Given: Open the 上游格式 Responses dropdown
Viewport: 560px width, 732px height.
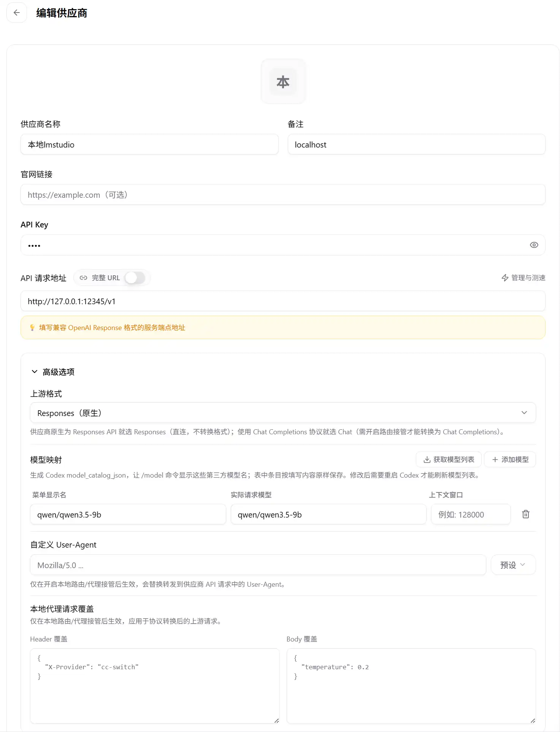Looking at the screenshot, I should point(283,413).
